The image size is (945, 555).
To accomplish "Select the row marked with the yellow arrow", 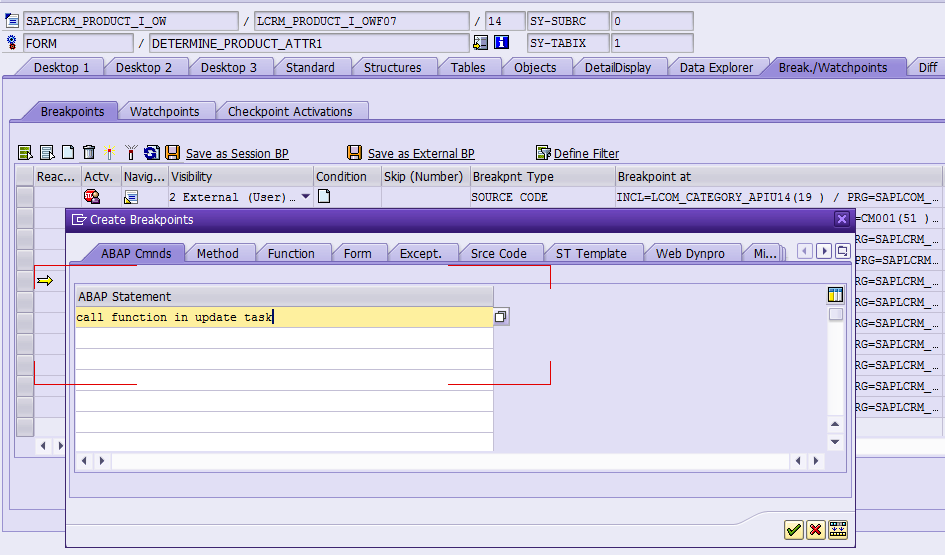I will 25,281.
